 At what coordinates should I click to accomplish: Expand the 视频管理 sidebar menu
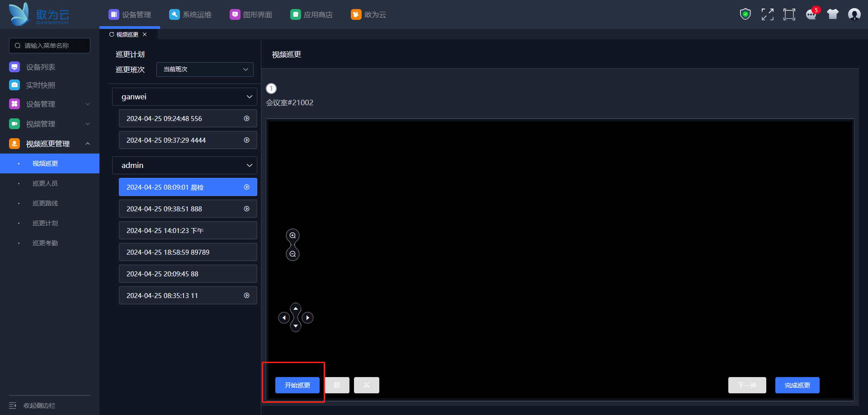tap(50, 124)
